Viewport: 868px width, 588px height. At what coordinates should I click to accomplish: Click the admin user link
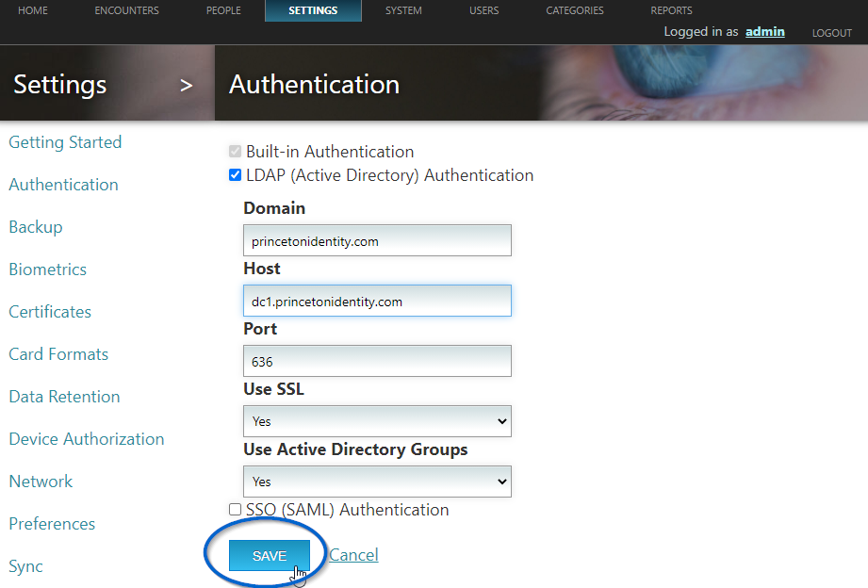[764, 31]
